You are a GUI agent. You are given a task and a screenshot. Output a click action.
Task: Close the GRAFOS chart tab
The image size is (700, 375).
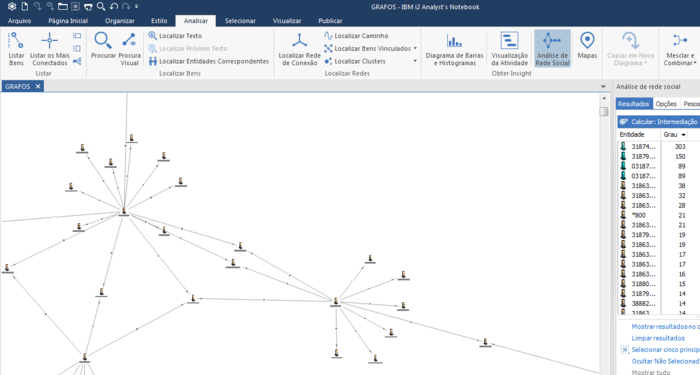point(38,86)
